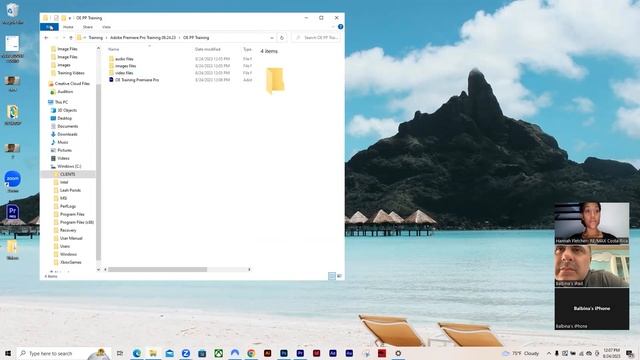Open Adobe Illustrator from the taskbar
Image resolution: width=640 pixels, height=360 pixels.
[x=267, y=353]
